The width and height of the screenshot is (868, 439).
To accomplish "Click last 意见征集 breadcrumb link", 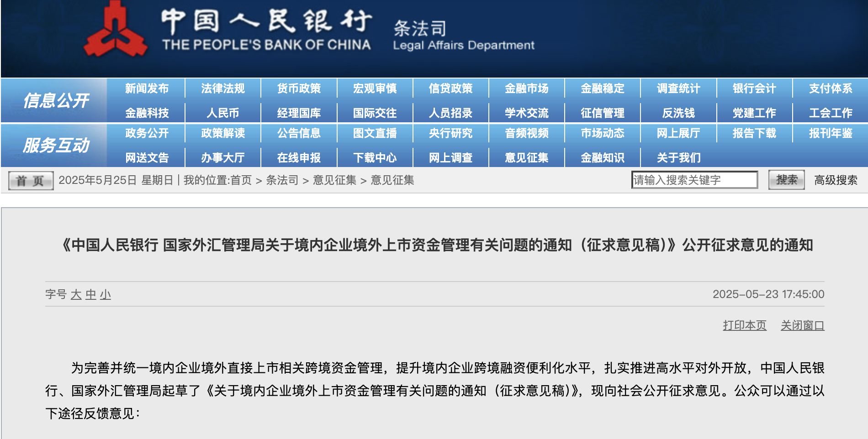I will pyautogui.click(x=392, y=180).
